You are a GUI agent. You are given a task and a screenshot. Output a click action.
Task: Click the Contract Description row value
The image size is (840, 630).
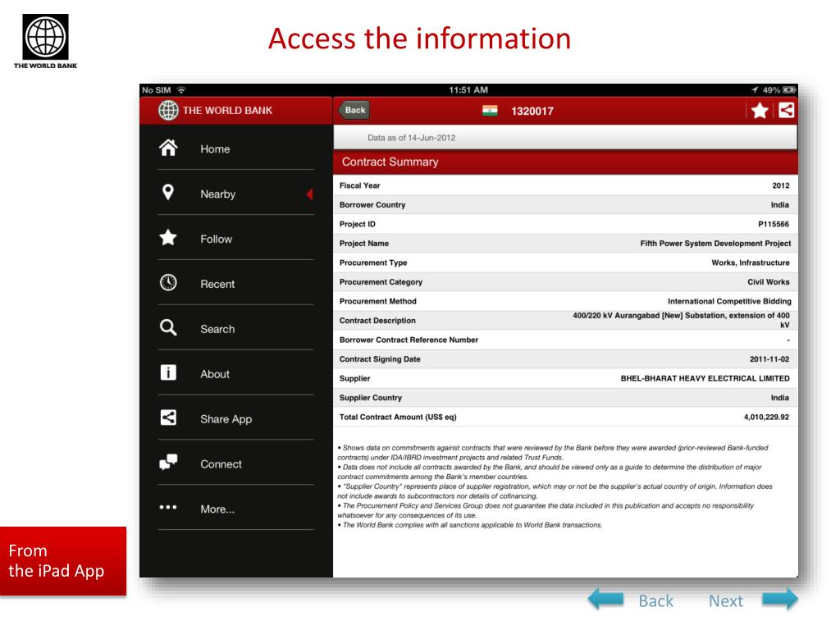(681, 320)
